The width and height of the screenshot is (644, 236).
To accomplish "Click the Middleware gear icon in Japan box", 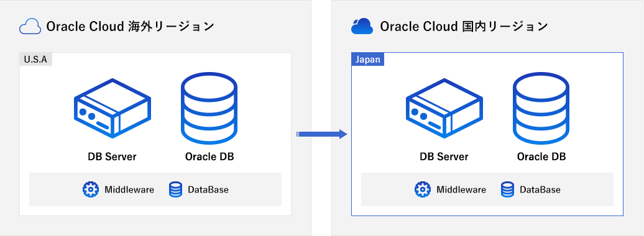I will pos(423,189).
